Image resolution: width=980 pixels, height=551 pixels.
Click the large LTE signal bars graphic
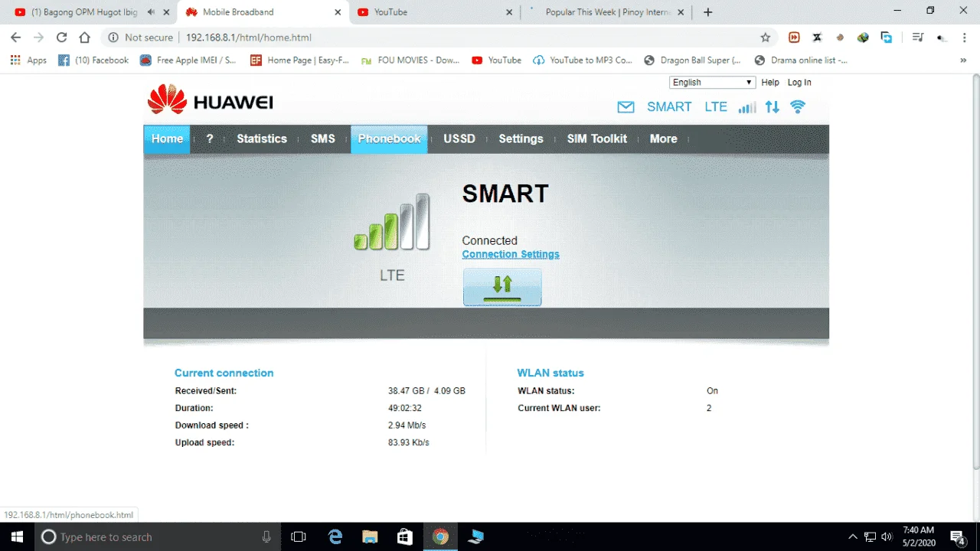point(392,222)
